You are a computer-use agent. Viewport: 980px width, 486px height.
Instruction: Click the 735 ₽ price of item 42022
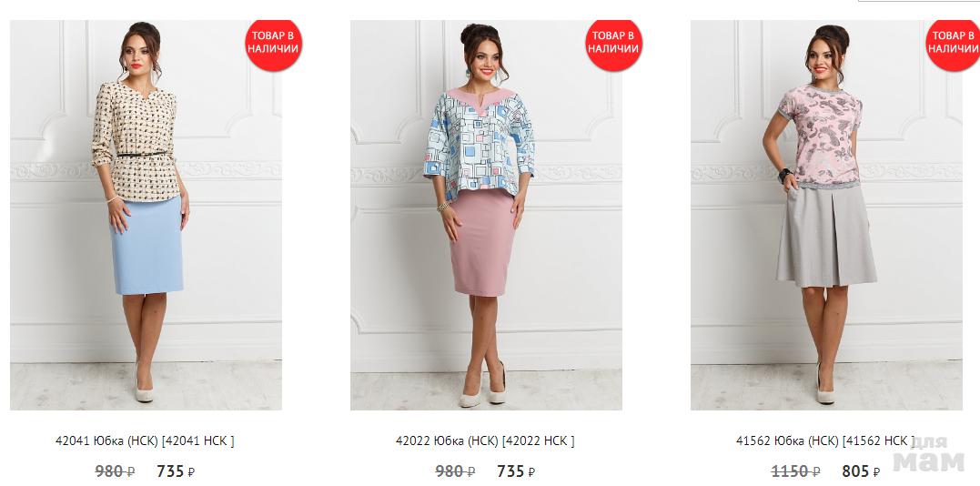516,471
